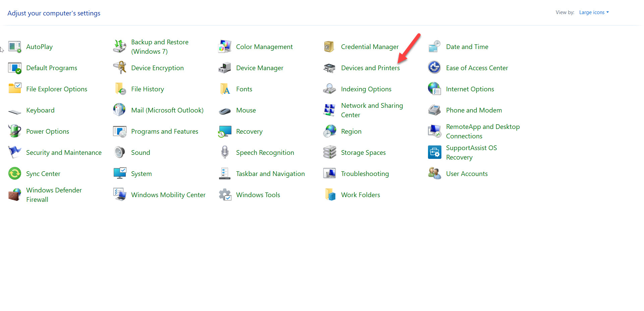Launch the Ease of Access Center
644x311 pixels.
(x=477, y=68)
